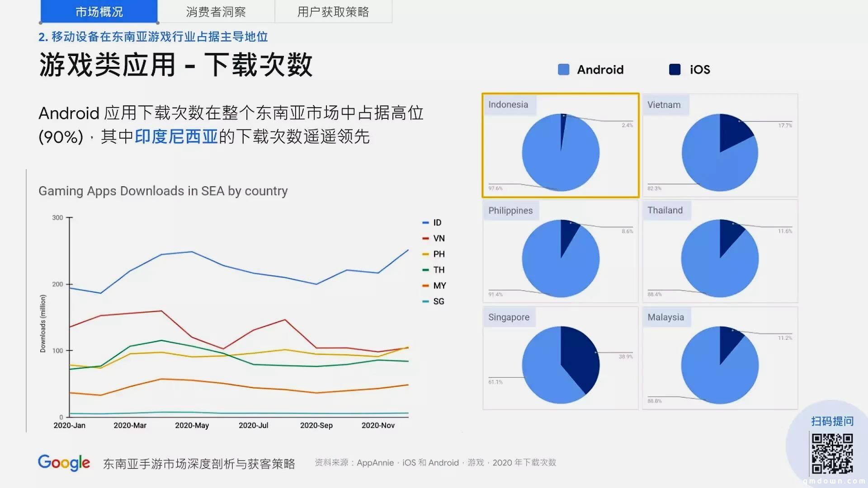Click the 38.9% label on Singapore chart
This screenshot has height=488, width=868.
[626, 357]
